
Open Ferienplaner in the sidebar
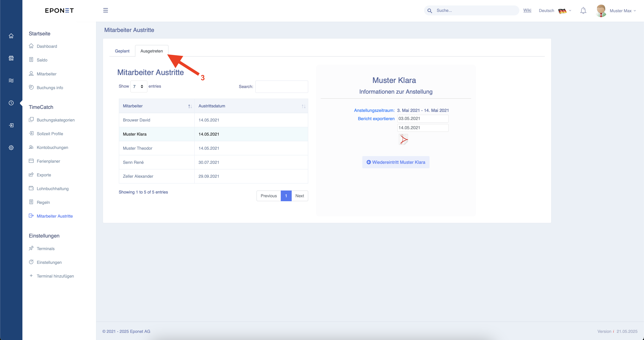[x=48, y=161]
